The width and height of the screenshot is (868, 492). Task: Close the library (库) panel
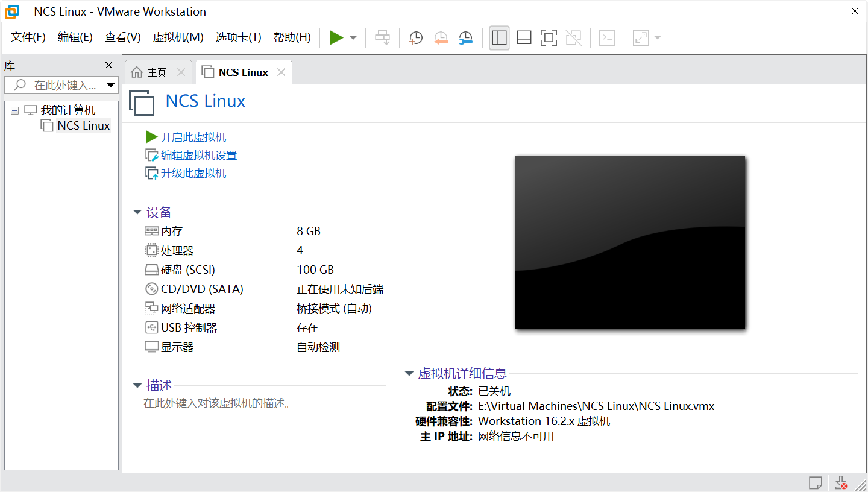coord(108,65)
